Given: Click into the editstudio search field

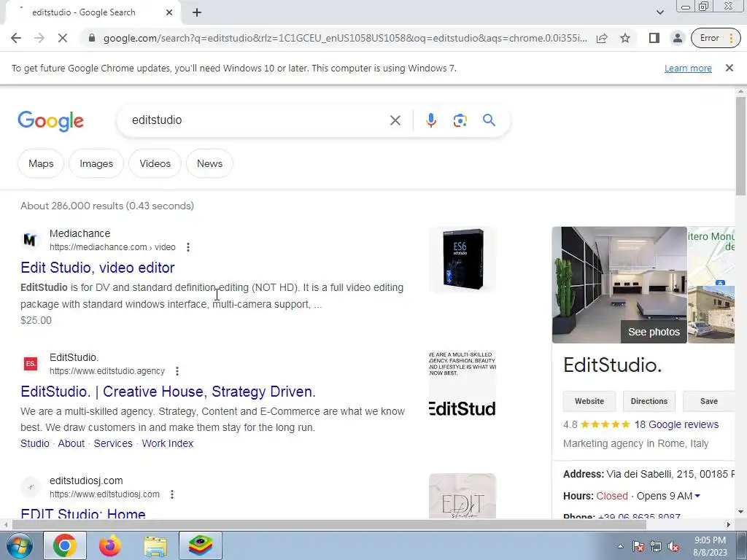Looking at the screenshot, I should click(258, 120).
